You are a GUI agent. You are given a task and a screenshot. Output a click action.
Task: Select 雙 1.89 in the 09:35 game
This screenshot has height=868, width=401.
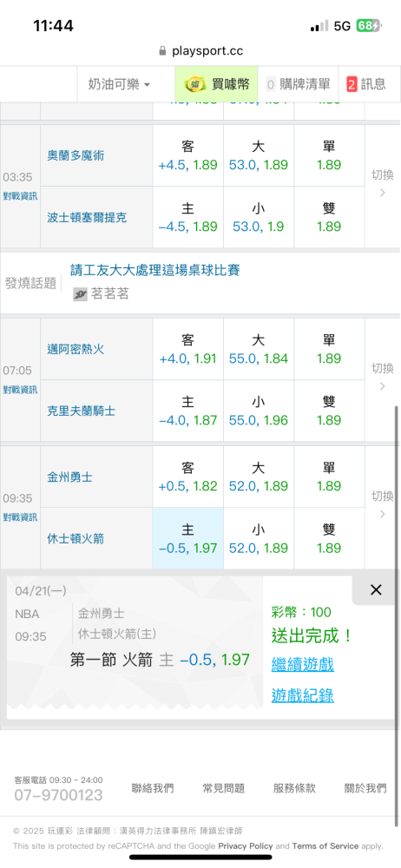(329, 538)
